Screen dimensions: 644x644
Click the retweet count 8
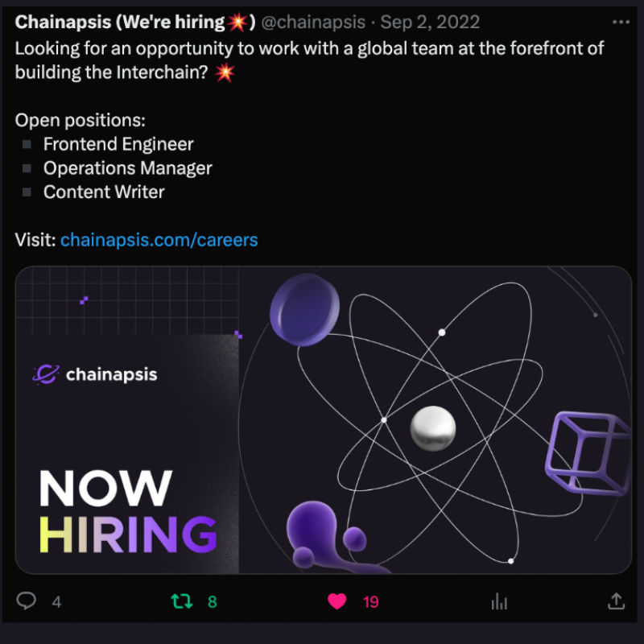click(x=213, y=602)
